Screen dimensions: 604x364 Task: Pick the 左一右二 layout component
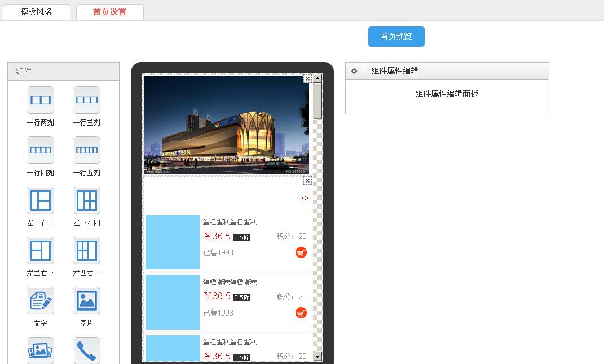40,201
